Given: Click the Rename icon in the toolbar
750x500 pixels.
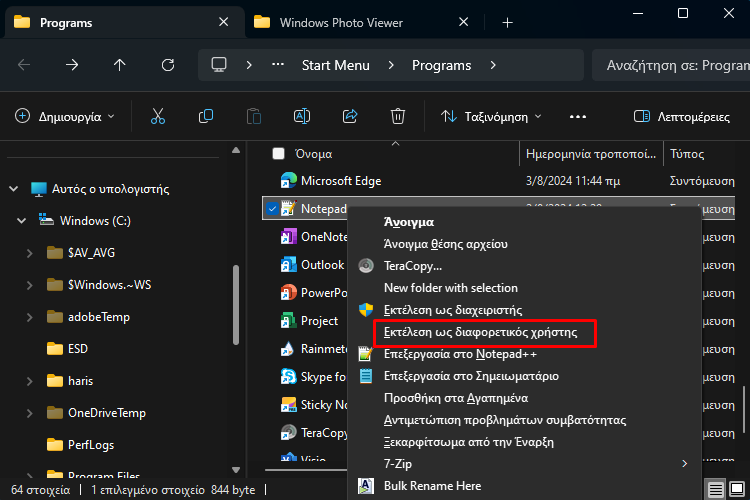Looking at the screenshot, I should [x=302, y=116].
